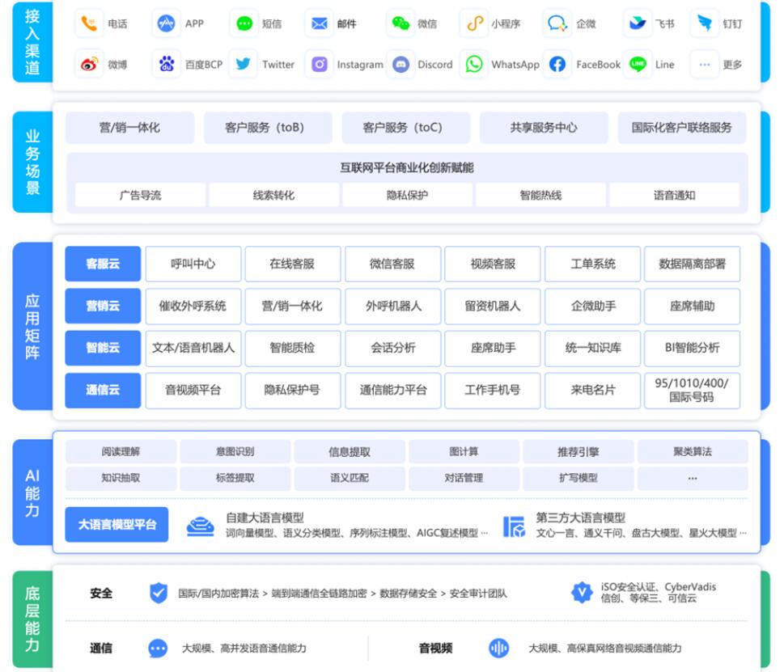
Task: Select the 客服云 blue tab
Action: 103,264
